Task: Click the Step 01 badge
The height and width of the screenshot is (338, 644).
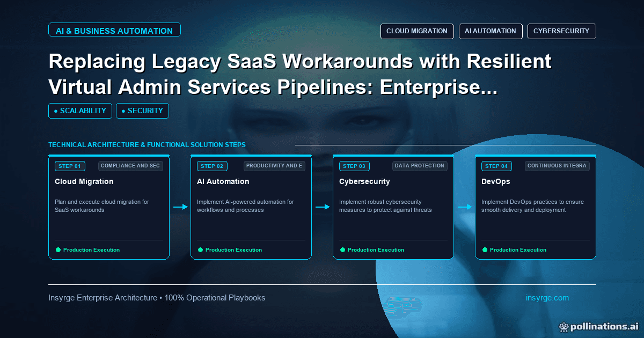Action: [x=70, y=166]
